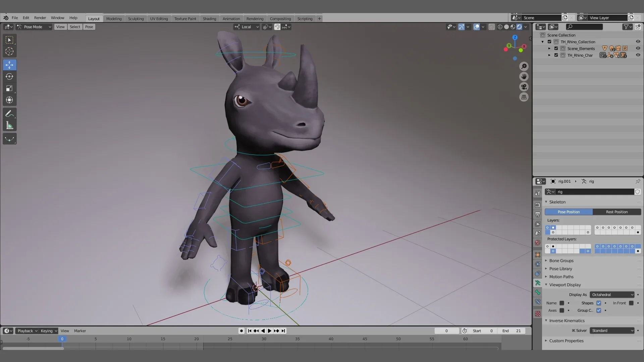Toggle viewport gizmos button
Screen dimensions: 644x362
462,27
